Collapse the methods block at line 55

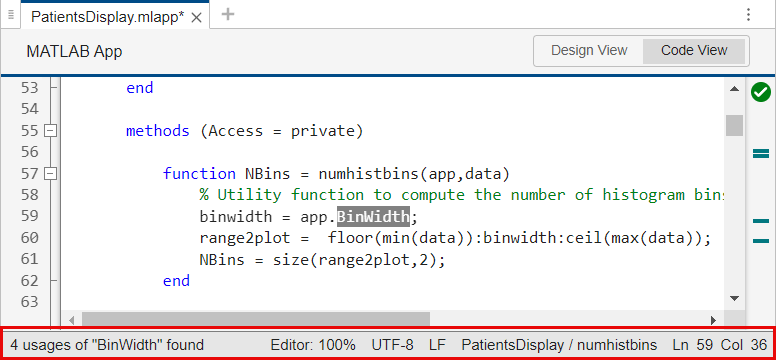(x=50, y=131)
